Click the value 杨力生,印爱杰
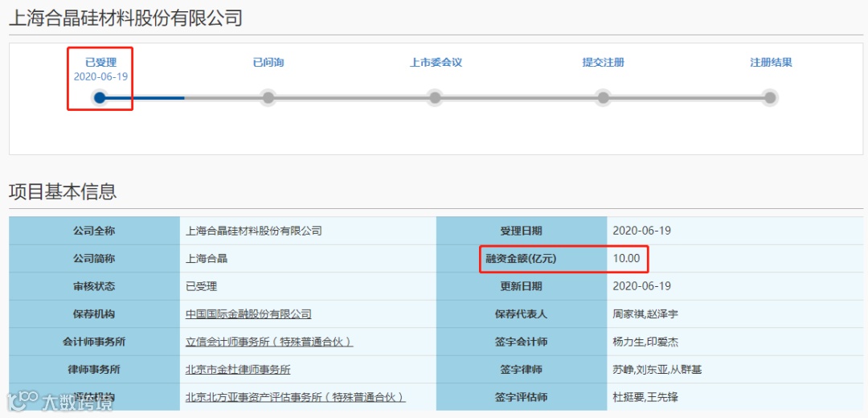 (x=645, y=342)
